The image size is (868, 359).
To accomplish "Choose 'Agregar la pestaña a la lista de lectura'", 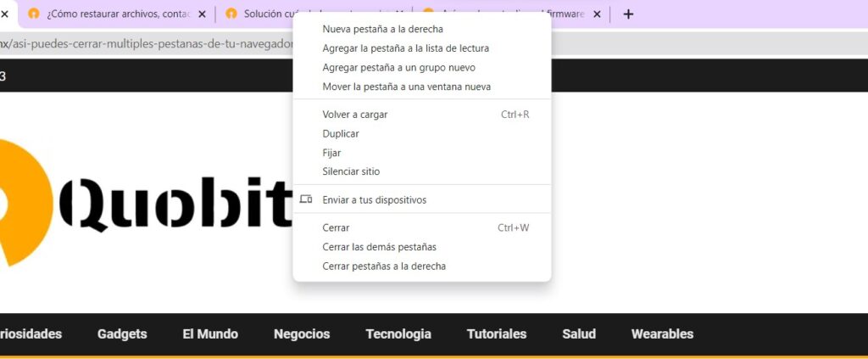I will coord(422,48).
